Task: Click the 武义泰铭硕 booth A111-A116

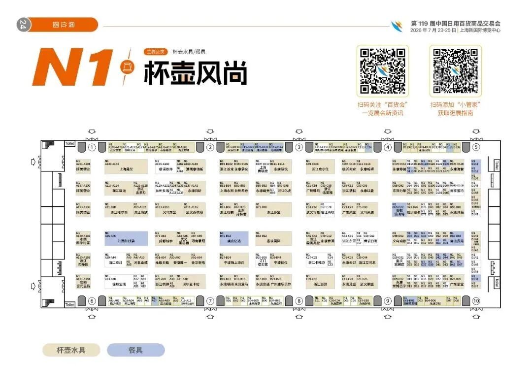Action: point(195,210)
